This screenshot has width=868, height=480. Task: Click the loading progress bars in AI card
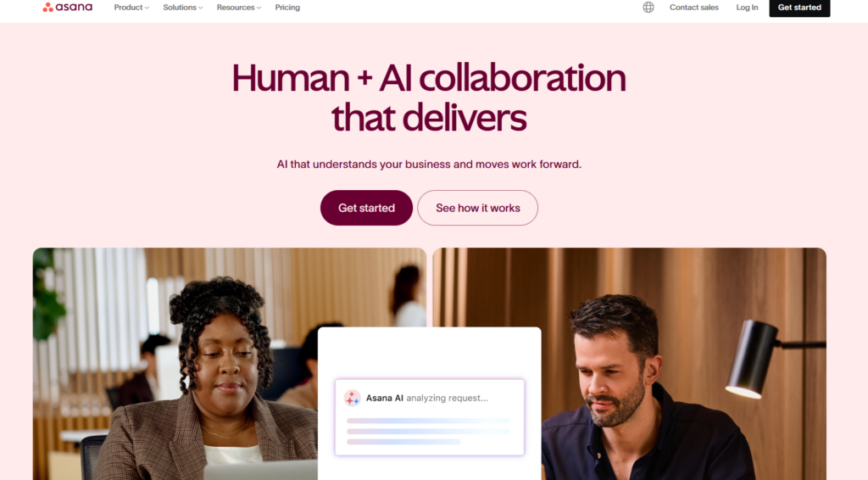(428, 432)
